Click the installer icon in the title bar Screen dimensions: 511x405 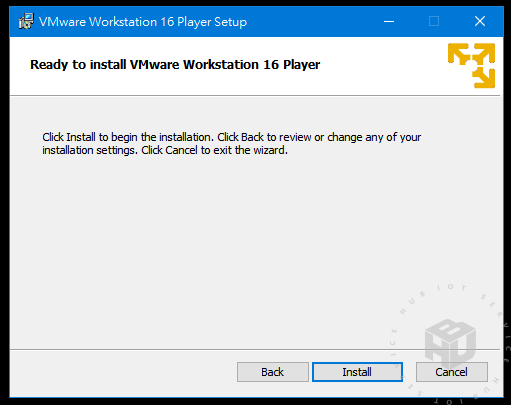(x=26, y=21)
